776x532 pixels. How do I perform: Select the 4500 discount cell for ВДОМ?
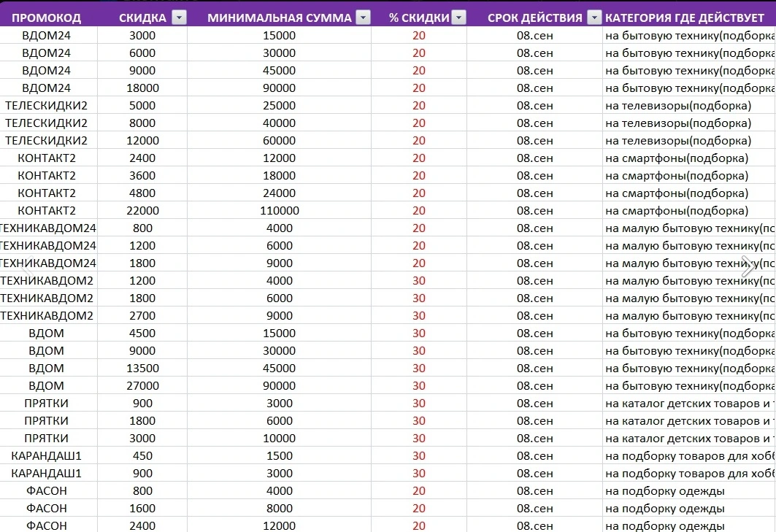pos(142,334)
